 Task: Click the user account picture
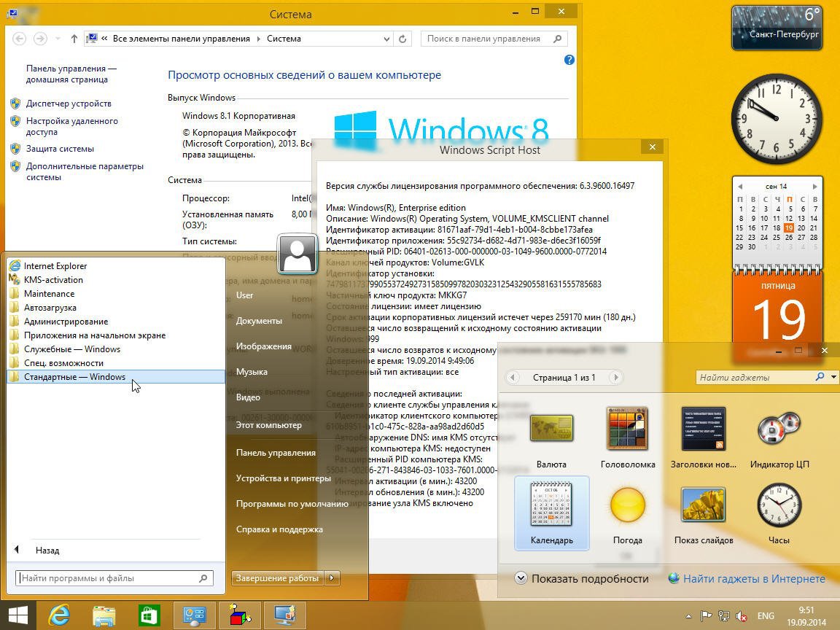[x=297, y=254]
